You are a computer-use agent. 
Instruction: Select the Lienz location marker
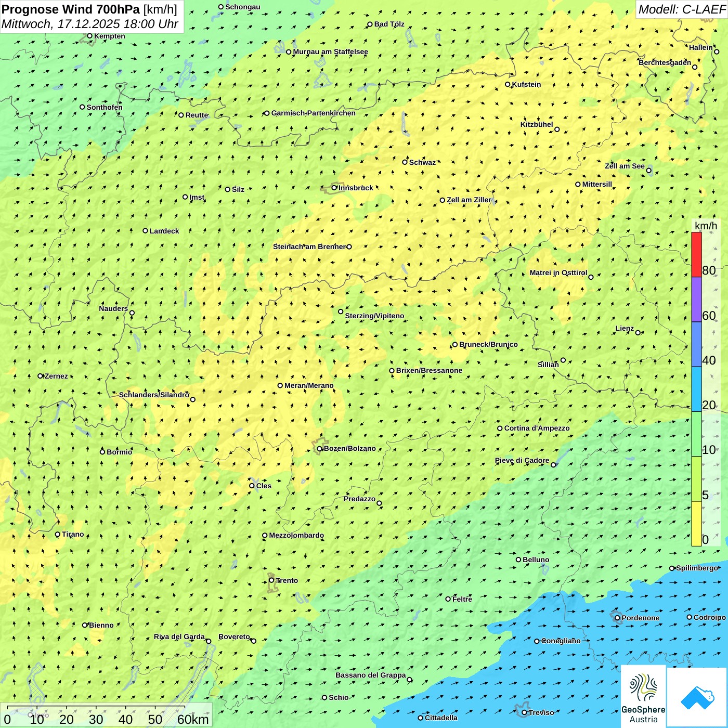tap(638, 333)
